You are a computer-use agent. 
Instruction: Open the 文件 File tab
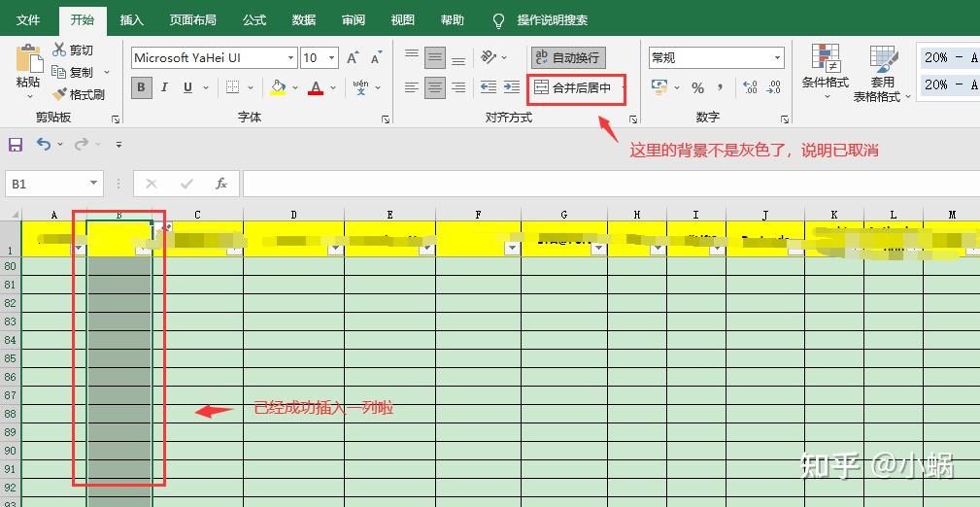click(28, 20)
